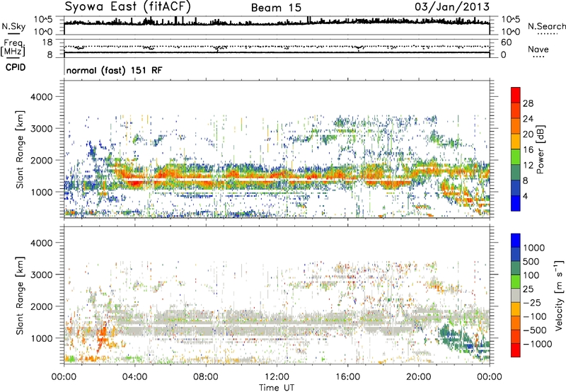The width and height of the screenshot is (566, 392).
Task: Pick the grey -25 to 25 Velocity segment
Action: (x=516, y=295)
